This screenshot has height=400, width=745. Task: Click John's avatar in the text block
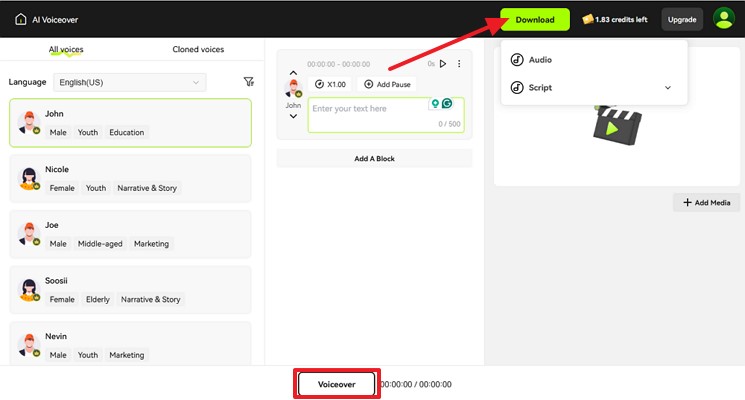tap(293, 89)
